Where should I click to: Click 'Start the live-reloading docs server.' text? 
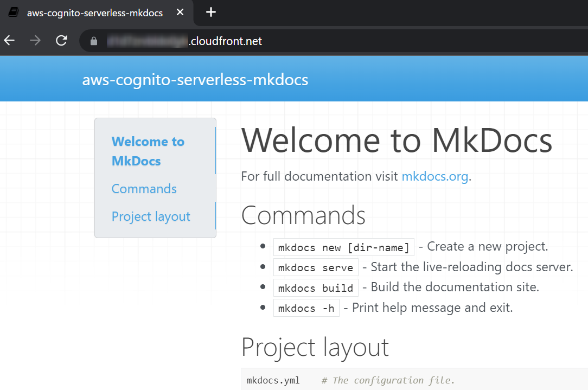coord(472,267)
